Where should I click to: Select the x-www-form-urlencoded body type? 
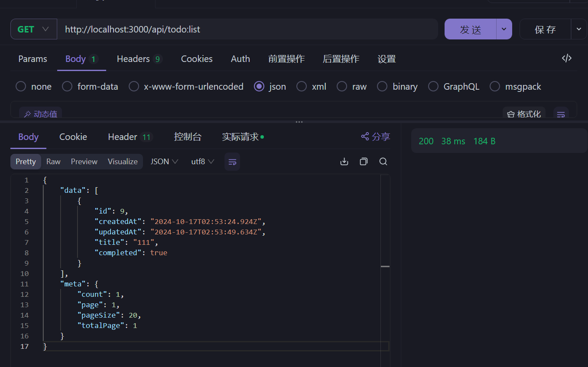coord(186,87)
